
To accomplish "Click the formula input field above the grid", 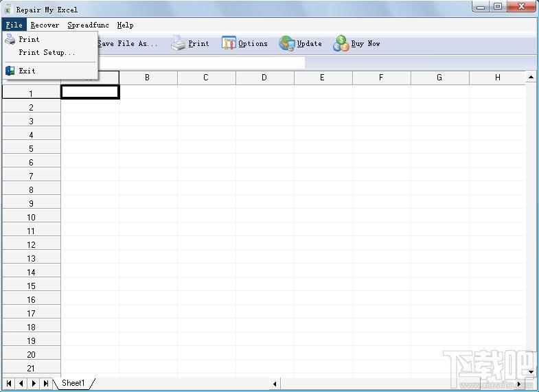I will (x=201, y=63).
